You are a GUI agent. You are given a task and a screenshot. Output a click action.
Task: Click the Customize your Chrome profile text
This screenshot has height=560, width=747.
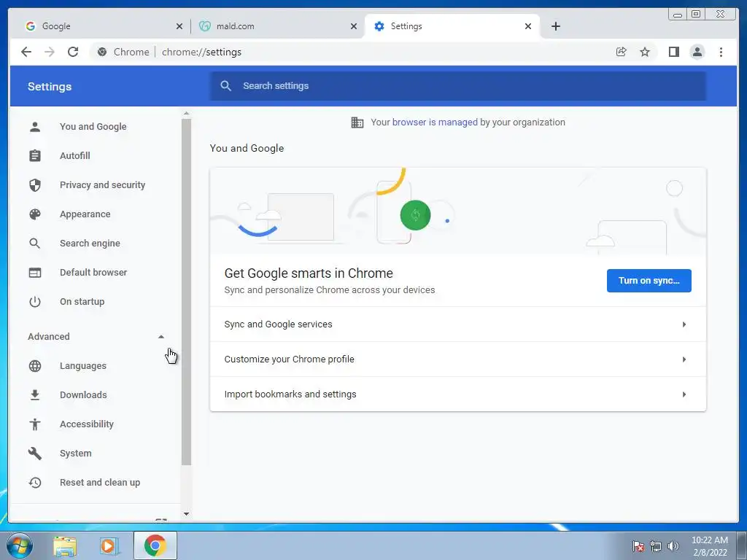click(289, 359)
